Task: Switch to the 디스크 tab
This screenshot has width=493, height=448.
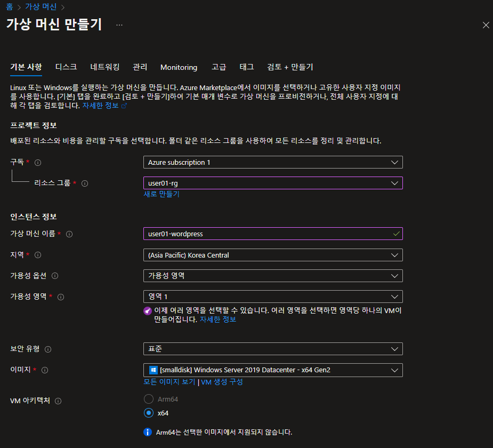Action: (x=66, y=67)
